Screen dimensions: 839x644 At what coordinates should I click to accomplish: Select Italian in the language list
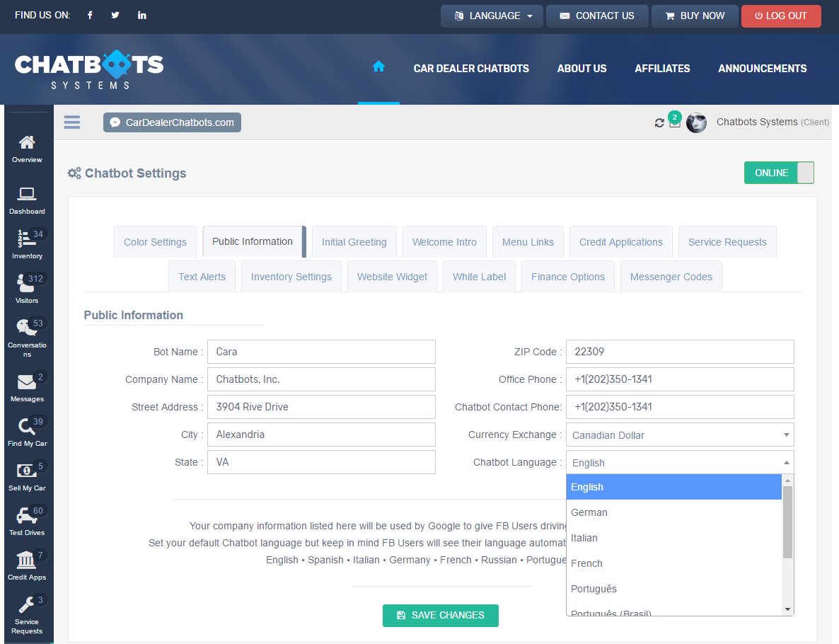pos(674,538)
